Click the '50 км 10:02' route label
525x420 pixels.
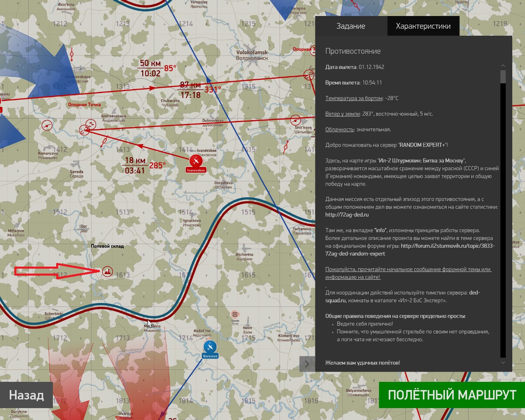point(150,68)
